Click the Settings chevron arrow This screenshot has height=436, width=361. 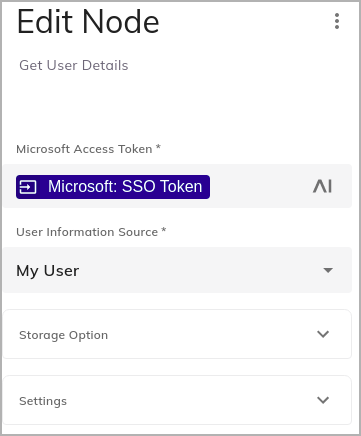tap(323, 400)
